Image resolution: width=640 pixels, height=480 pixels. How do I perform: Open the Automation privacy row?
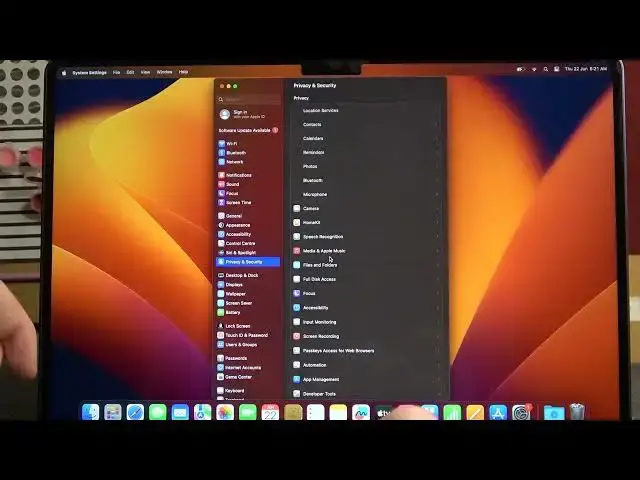coord(366,365)
